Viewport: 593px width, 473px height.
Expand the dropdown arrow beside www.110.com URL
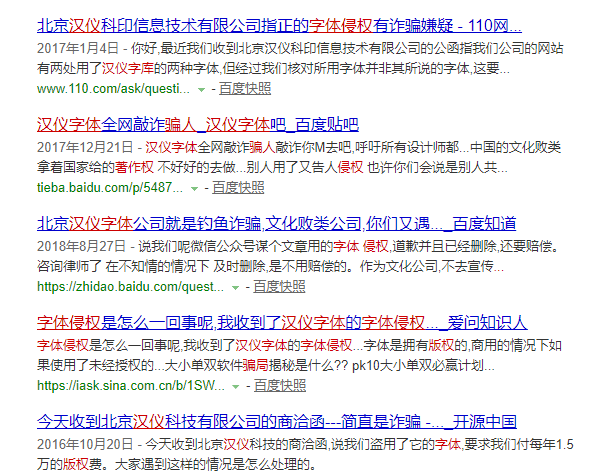click(202, 90)
